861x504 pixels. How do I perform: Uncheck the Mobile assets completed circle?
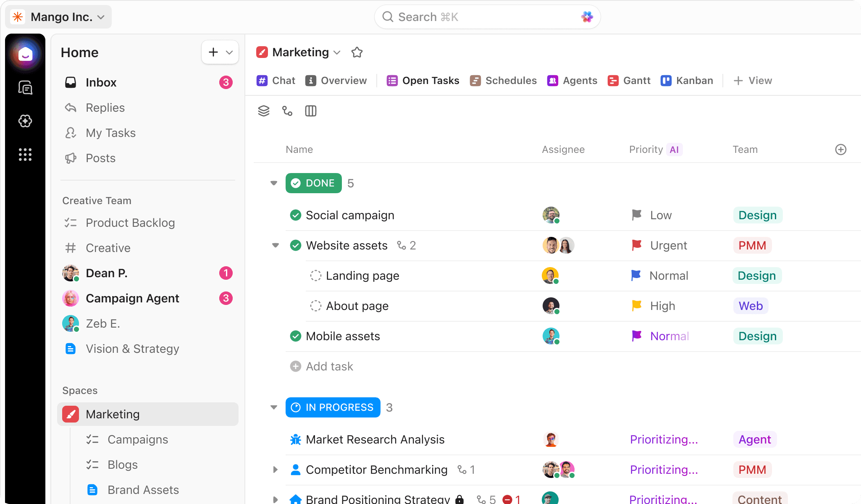(296, 336)
